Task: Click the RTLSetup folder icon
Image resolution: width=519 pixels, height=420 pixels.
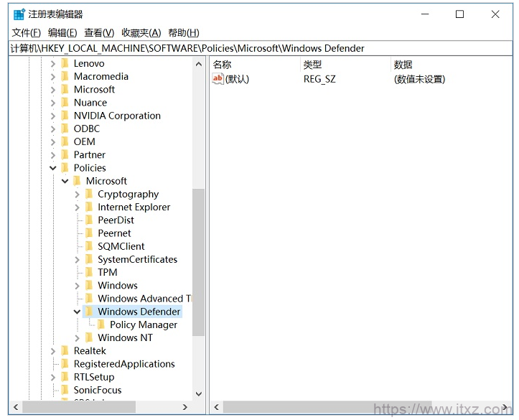Action: [65, 377]
